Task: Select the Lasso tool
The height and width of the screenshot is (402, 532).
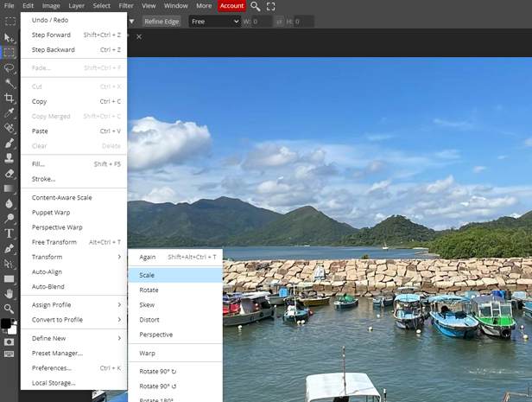Action: [9, 67]
